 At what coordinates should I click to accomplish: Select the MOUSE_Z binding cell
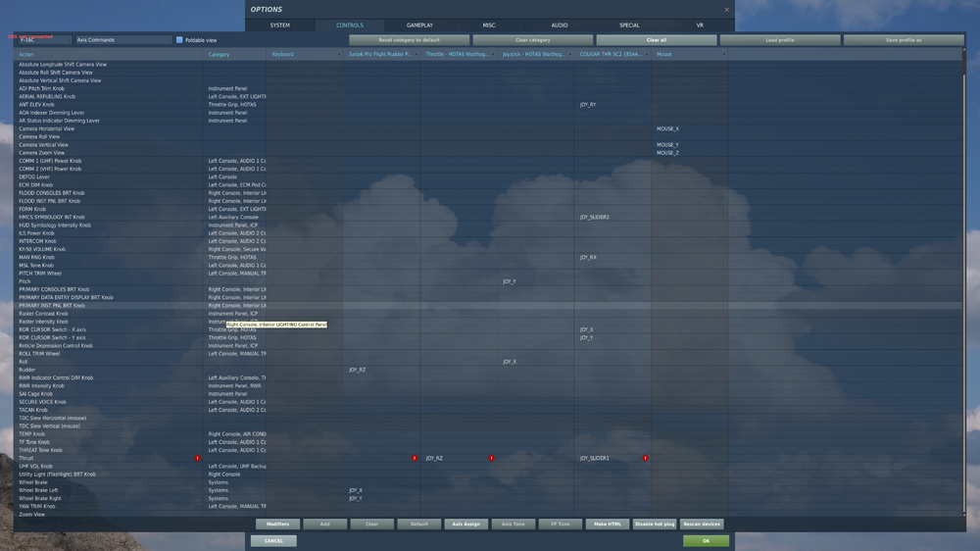[x=667, y=153]
